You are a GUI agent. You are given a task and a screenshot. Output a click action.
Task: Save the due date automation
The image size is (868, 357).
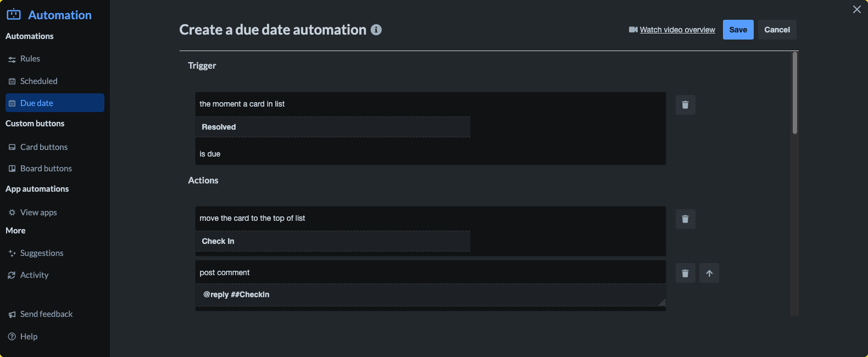click(738, 30)
